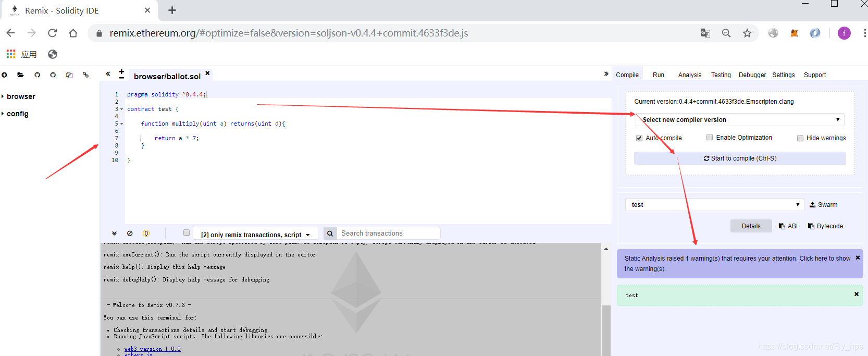The height and width of the screenshot is (356, 868).
Task: Go back in the browser
Action: pos(10,33)
